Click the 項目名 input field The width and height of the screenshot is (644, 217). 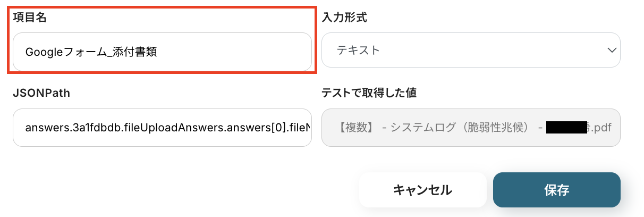coord(162,52)
